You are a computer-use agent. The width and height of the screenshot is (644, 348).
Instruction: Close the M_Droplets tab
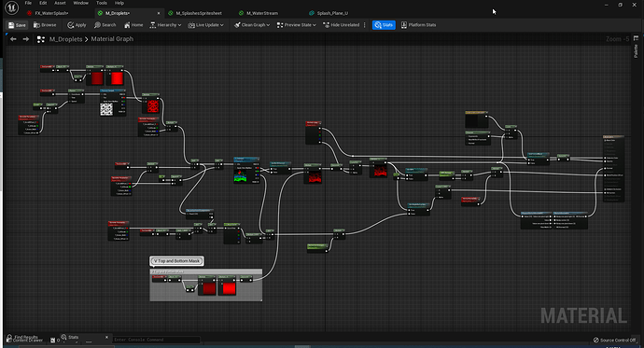coord(159,13)
